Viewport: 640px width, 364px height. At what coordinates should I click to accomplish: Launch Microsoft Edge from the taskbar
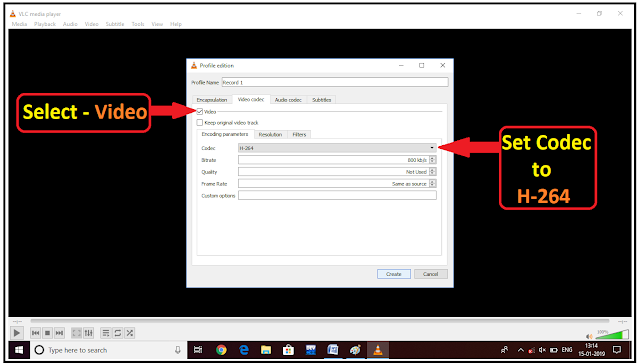[244, 350]
